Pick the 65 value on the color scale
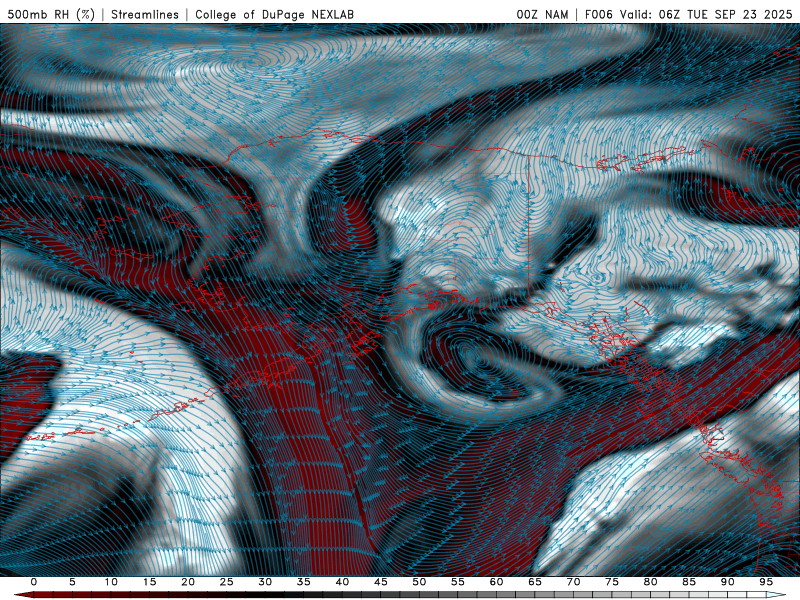 (535, 582)
